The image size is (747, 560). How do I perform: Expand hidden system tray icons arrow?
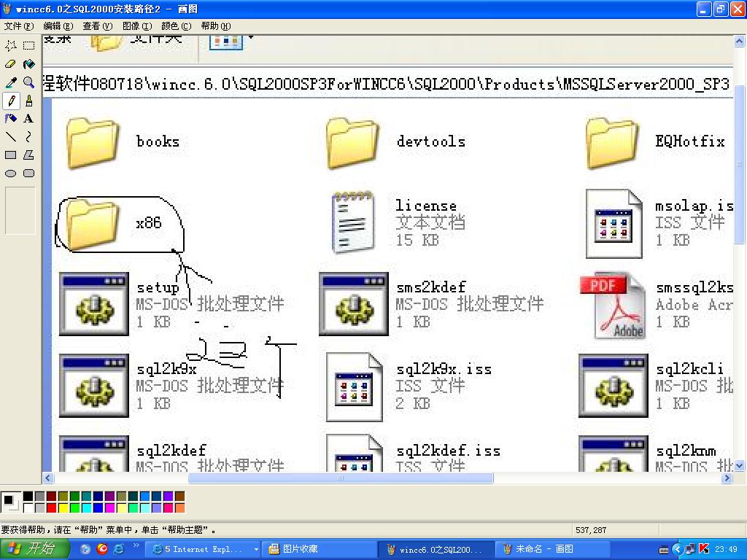click(677, 550)
